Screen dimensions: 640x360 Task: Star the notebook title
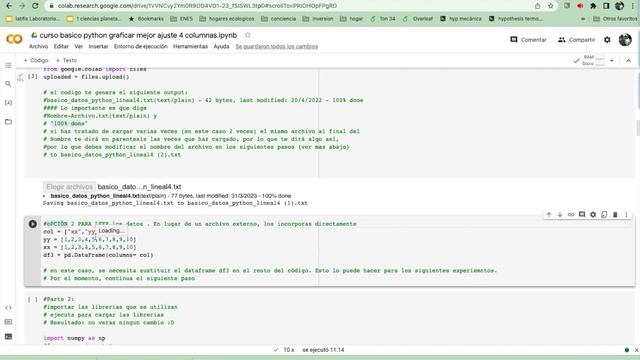248,35
